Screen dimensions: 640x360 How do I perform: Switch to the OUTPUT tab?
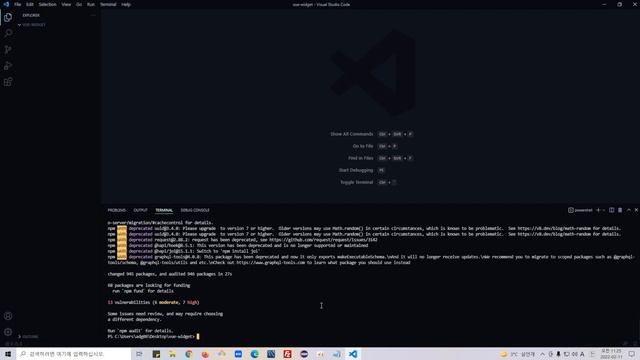click(x=140, y=210)
